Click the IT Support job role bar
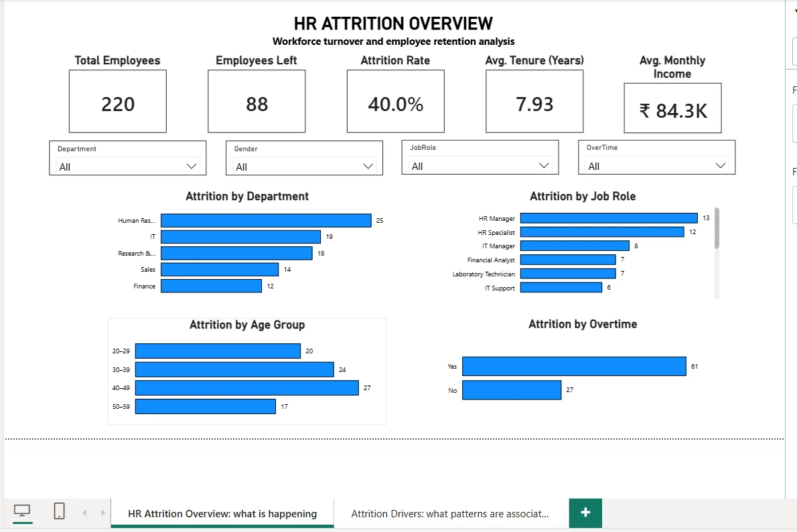The width and height of the screenshot is (797, 532). 561,287
